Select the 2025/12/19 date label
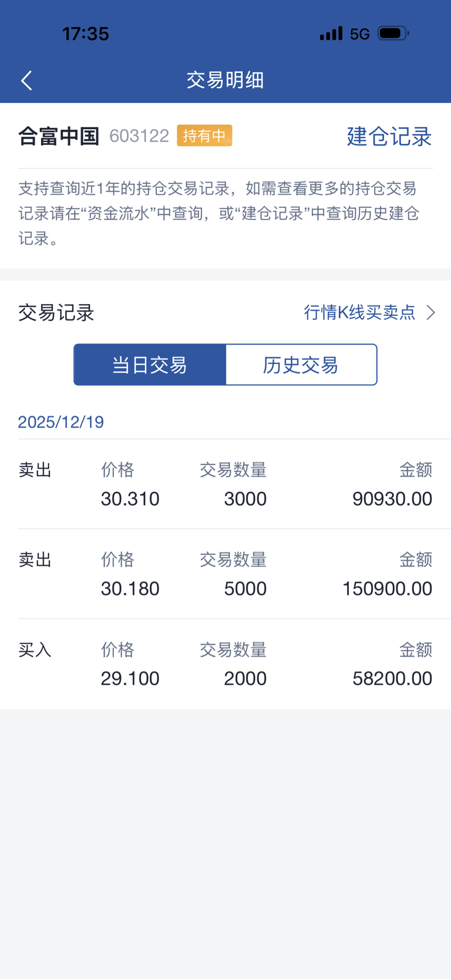Viewport: 451px width, 980px height. click(61, 422)
